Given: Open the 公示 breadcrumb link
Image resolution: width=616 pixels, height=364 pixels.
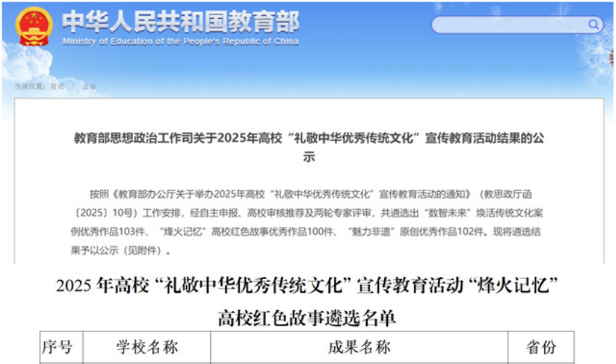Looking at the screenshot, I should [x=89, y=86].
